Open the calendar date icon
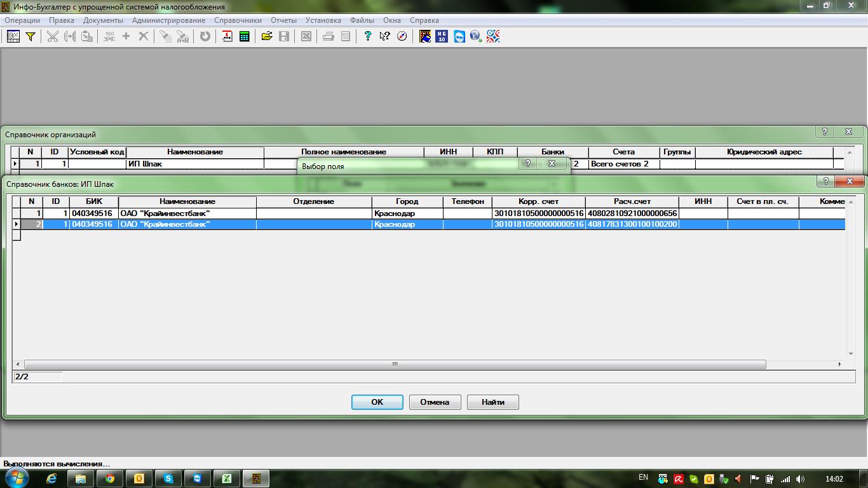This screenshot has width=868, height=488. tap(227, 36)
